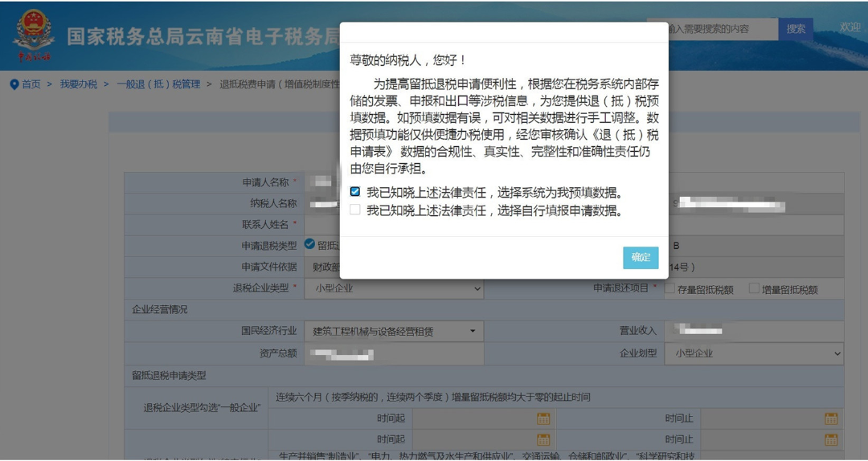The height and width of the screenshot is (461, 868).
Task: Open 国民经济行业 dropdown
Action: pyautogui.click(x=394, y=331)
